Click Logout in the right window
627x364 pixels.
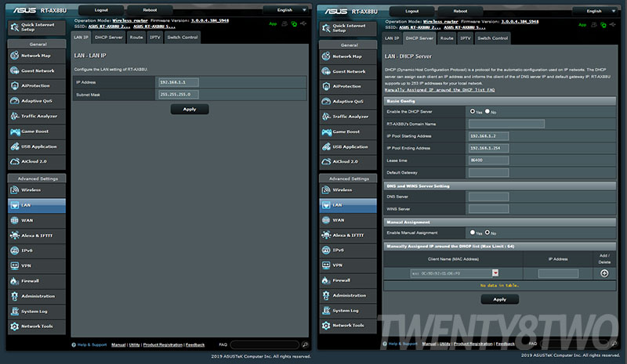point(412,11)
